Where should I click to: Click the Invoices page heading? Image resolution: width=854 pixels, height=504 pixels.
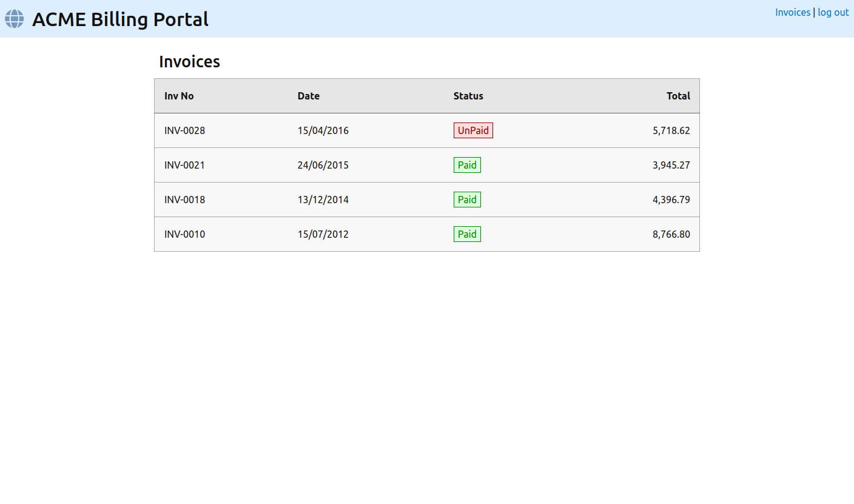(189, 61)
